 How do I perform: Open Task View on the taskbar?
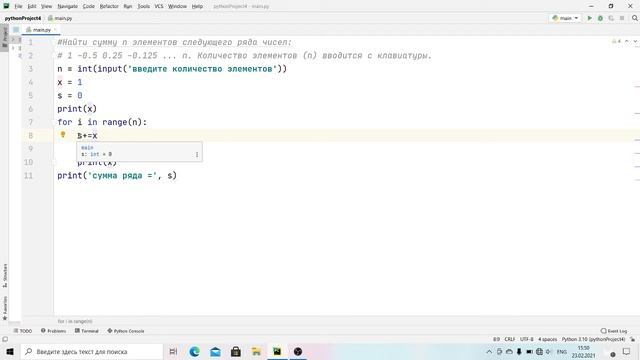coord(173,351)
